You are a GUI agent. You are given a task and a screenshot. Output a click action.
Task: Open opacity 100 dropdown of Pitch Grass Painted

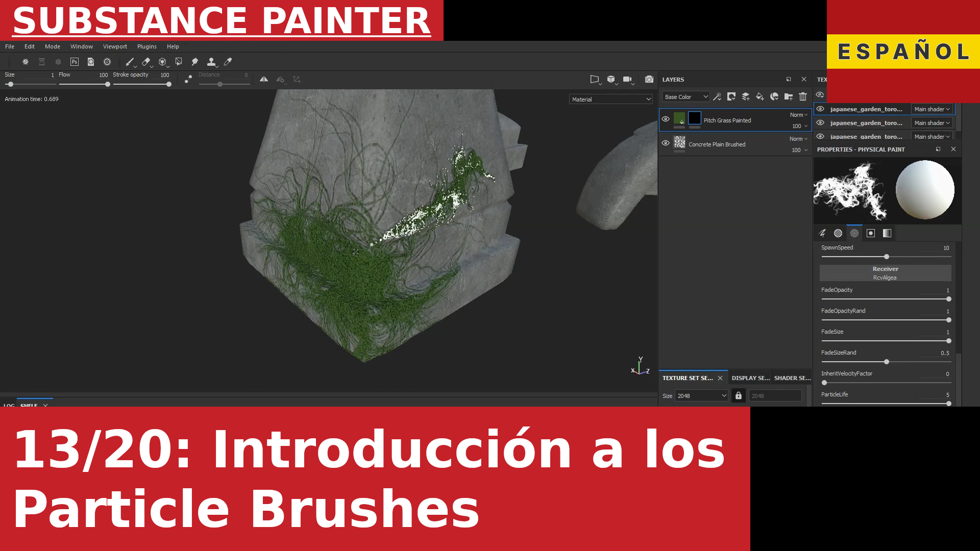pos(800,126)
